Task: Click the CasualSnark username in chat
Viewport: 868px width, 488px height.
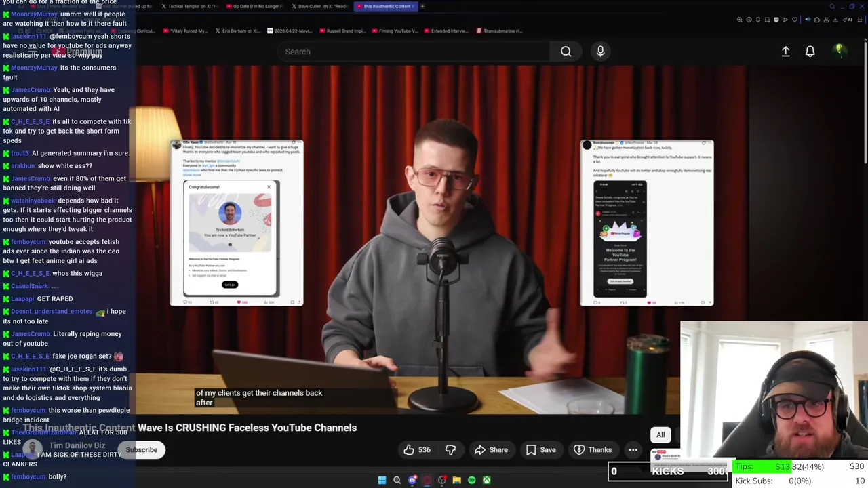Action: pos(29,286)
